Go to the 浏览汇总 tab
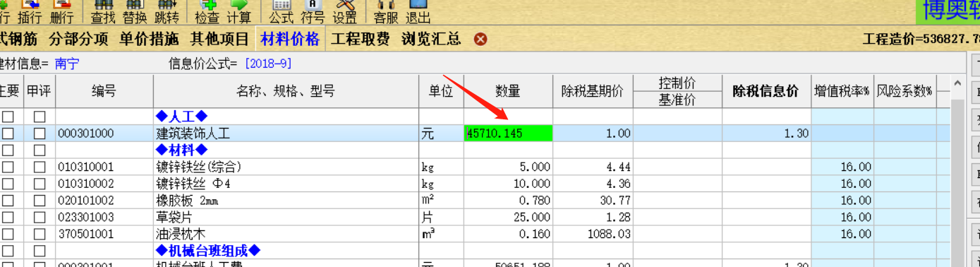 point(431,39)
